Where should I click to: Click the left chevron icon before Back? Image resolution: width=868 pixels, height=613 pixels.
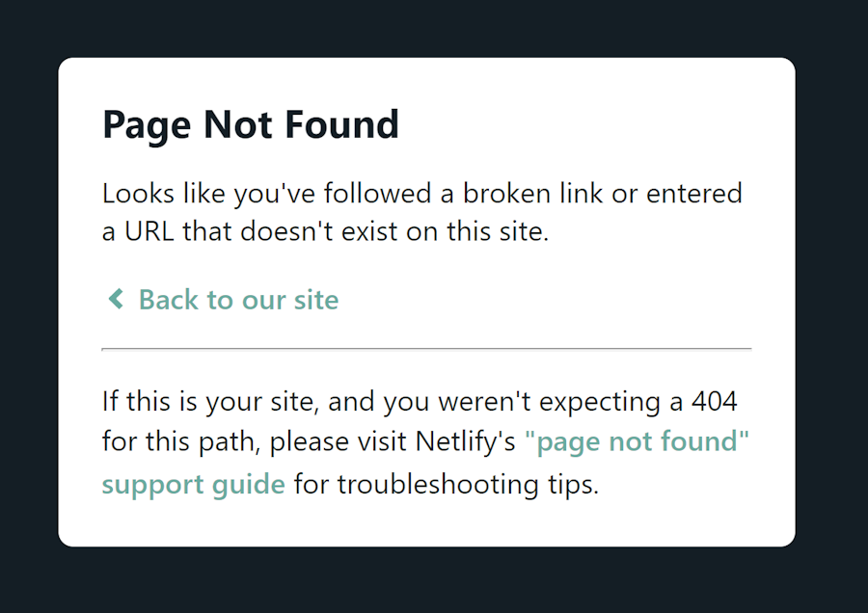click(x=116, y=300)
